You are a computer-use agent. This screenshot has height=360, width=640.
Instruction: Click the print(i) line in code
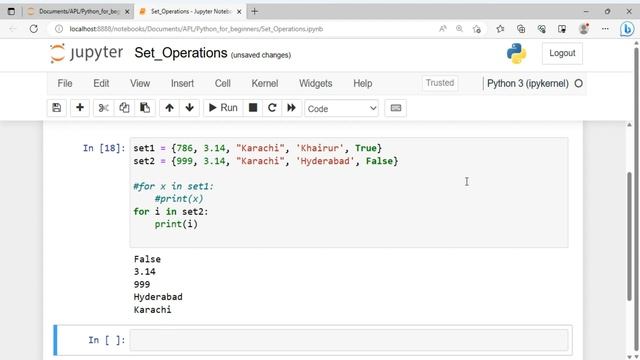click(x=176, y=224)
